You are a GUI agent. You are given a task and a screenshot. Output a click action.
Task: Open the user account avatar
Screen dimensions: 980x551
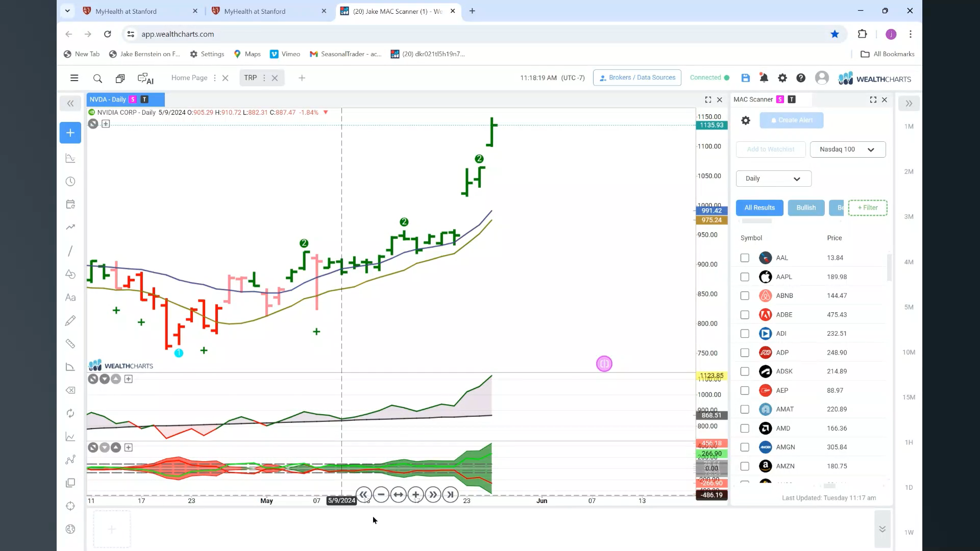[x=822, y=78]
